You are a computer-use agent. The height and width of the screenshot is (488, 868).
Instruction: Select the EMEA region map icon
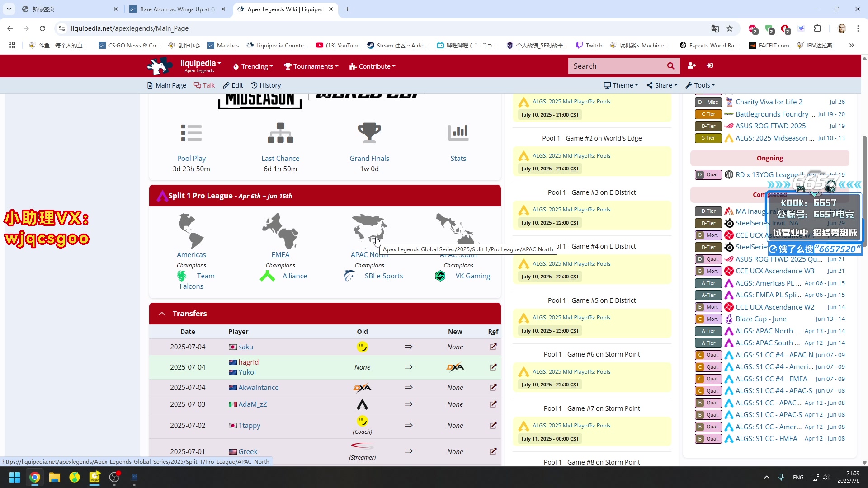[x=280, y=231]
